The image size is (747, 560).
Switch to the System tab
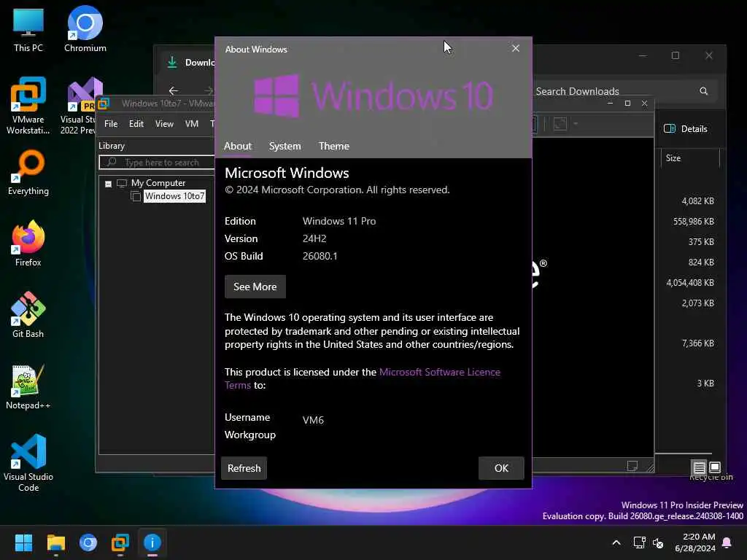point(285,146)
